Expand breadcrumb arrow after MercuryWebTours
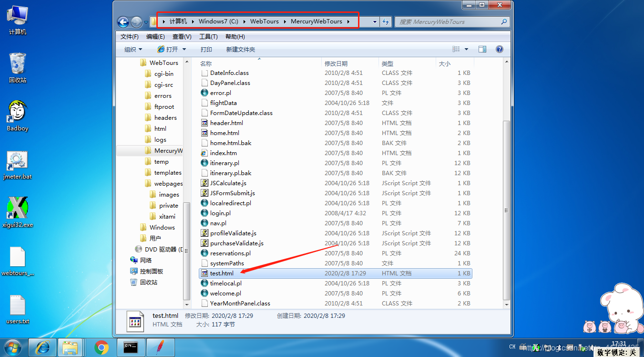This screenshot has height=357, width=644. (x=348, y=21)
